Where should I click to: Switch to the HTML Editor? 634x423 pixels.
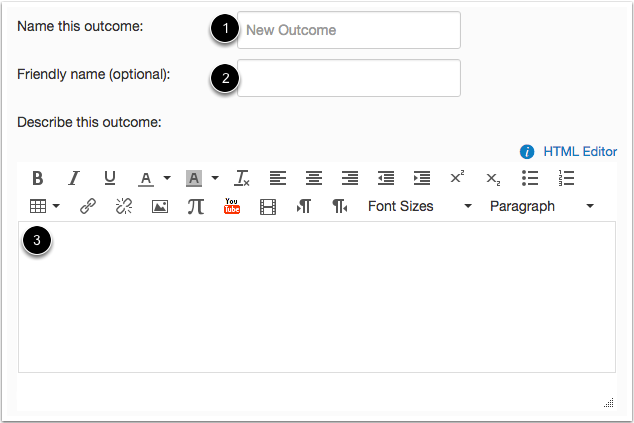pos(580,152)
